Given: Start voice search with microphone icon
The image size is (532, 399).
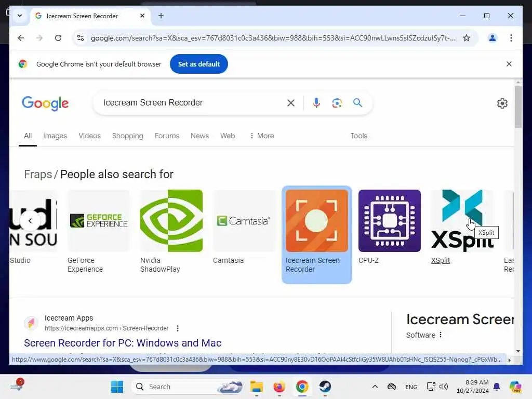Looking at the screenshot, I should coord(316,103).
